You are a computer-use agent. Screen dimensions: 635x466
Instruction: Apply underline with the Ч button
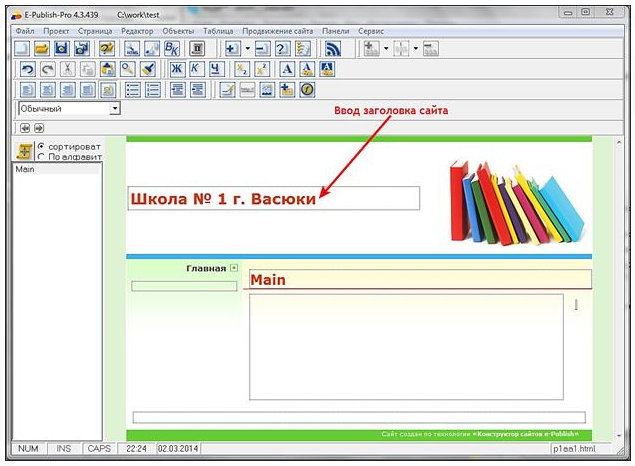click(x=217, y=69)
